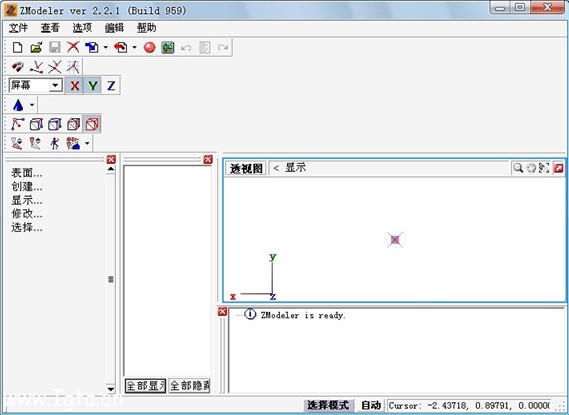Open the 帮助 menu
The height and width of the screenshot is (415, 569).
147,28
